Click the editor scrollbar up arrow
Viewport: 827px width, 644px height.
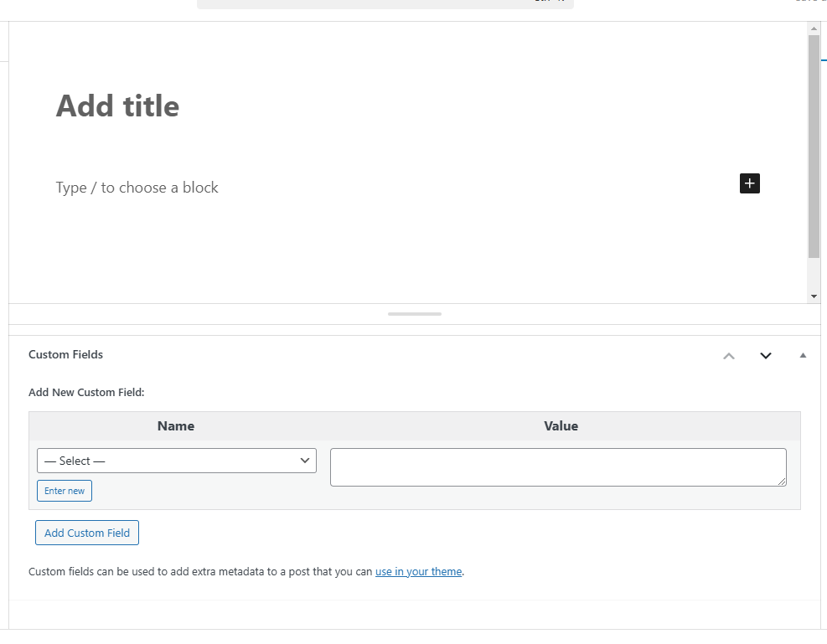tap(814, 28)
